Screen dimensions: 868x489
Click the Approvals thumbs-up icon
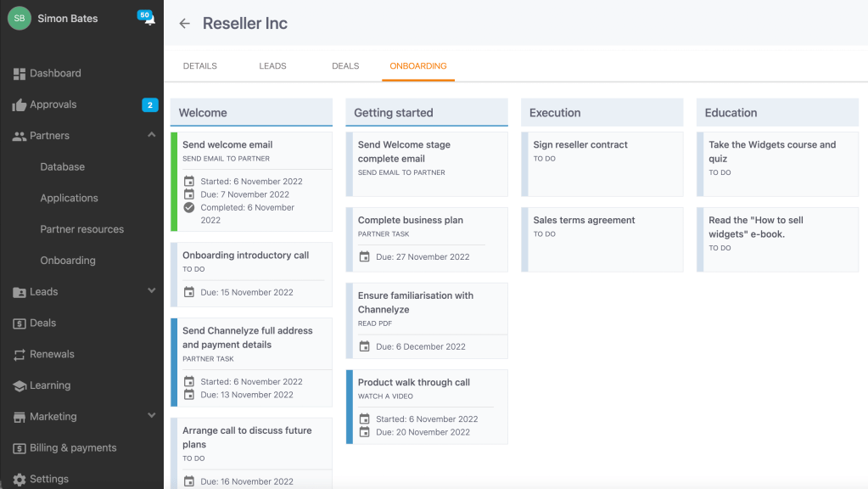point(20,105)
